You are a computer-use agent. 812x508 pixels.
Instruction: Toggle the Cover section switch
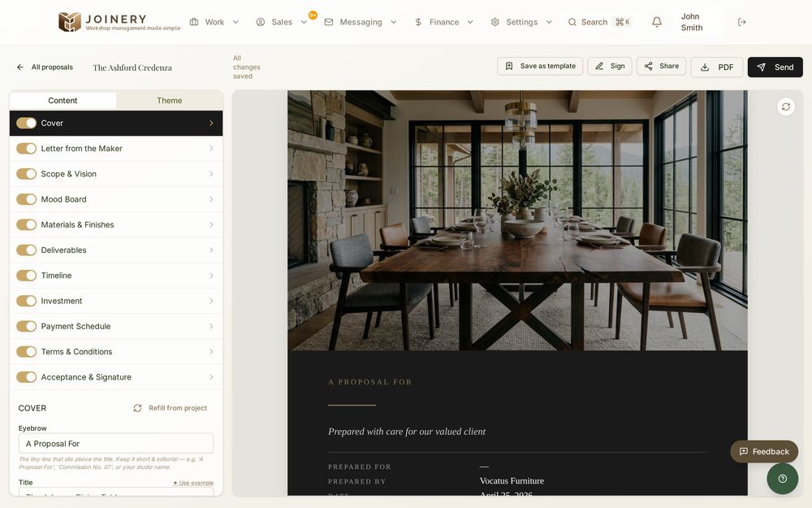pos(27,123)
